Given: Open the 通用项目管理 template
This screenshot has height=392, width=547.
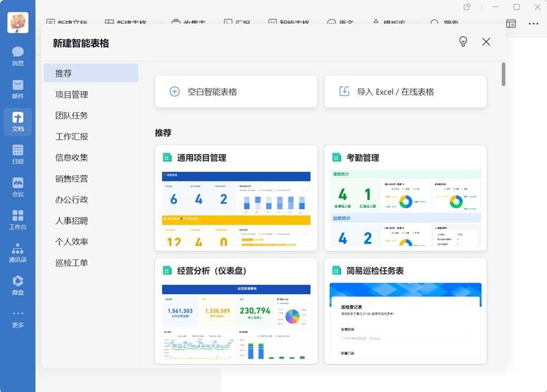Looking at the screenshot, I should 236,198.
